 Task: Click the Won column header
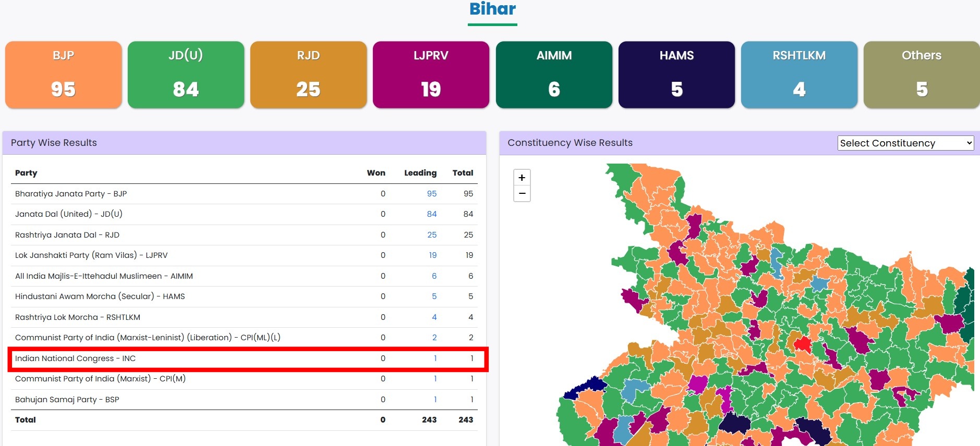pyautogui.click(x=376, y=173)
